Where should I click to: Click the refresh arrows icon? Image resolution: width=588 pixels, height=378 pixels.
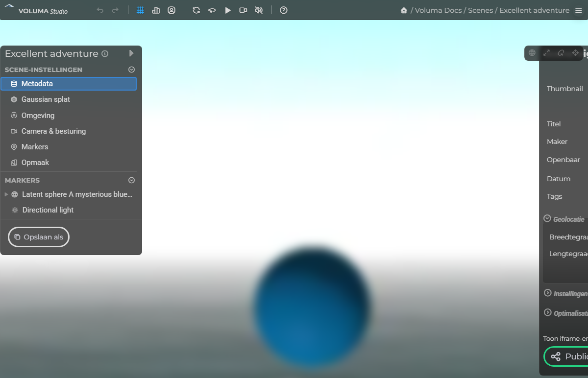[196, 10]
